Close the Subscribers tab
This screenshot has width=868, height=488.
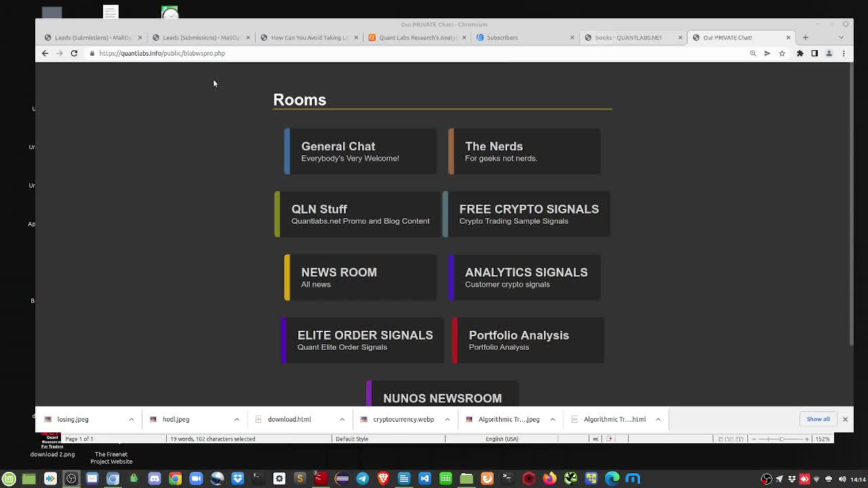point(572,37)
